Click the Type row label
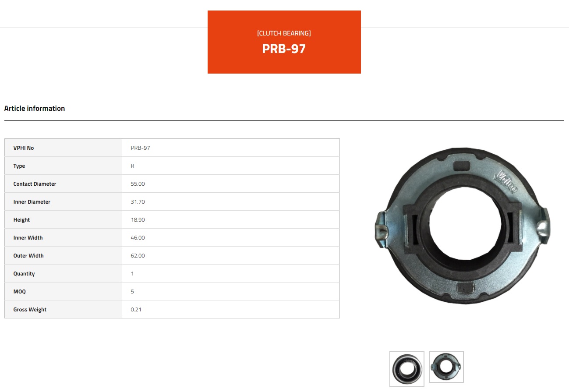Image resolution: width=569 pixels, height=392 pixels. tap(19, 166)
